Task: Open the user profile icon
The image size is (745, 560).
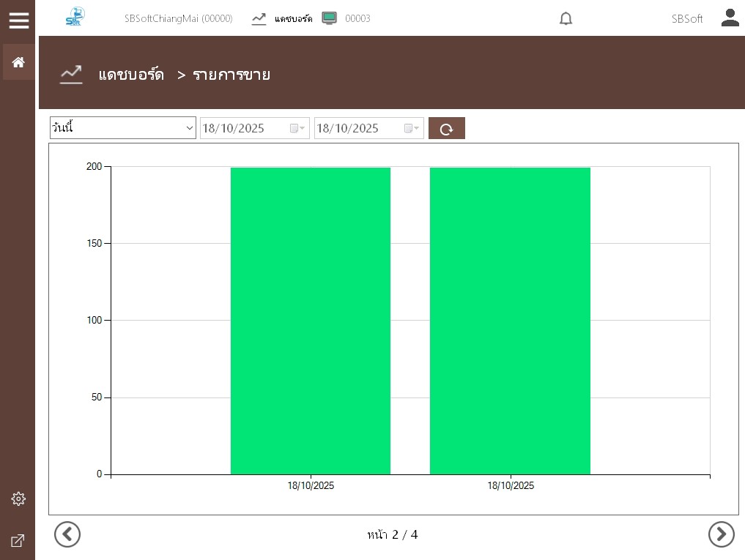Action: pos(730,18)
